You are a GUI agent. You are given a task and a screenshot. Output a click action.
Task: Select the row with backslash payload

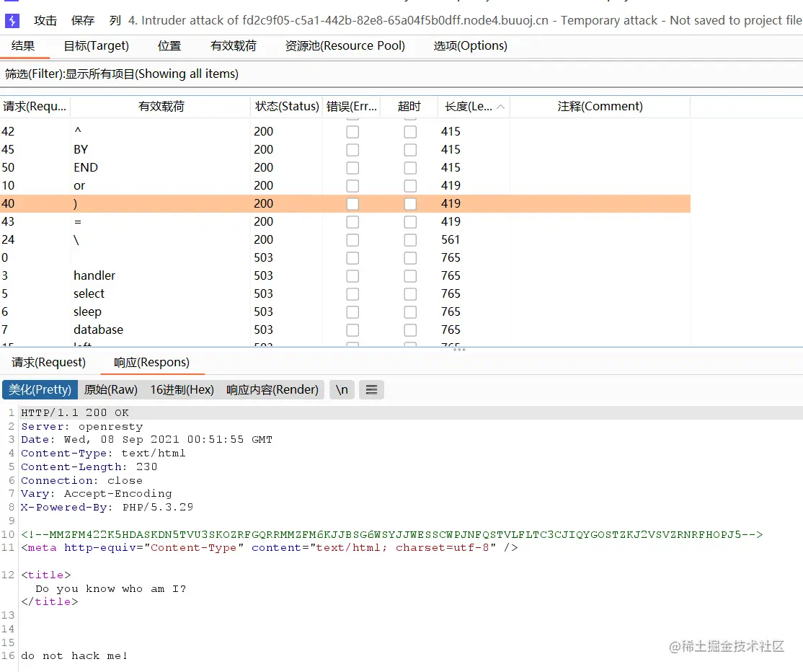click(345, 239)
